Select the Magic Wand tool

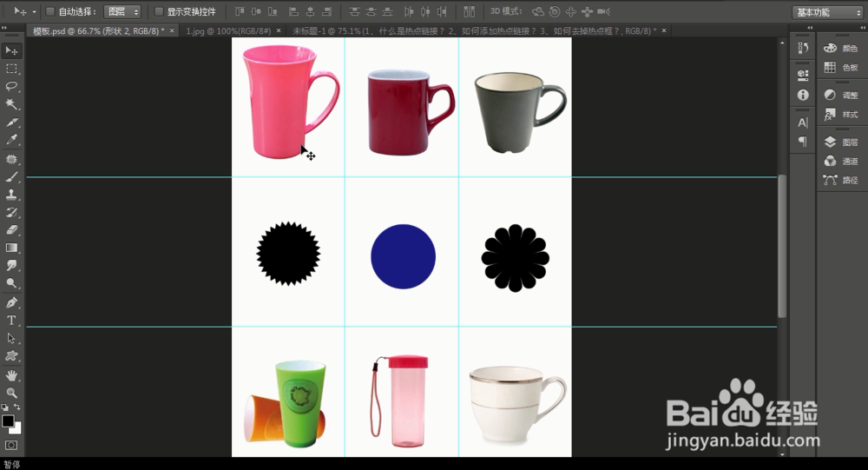click(x=11, y=104)
